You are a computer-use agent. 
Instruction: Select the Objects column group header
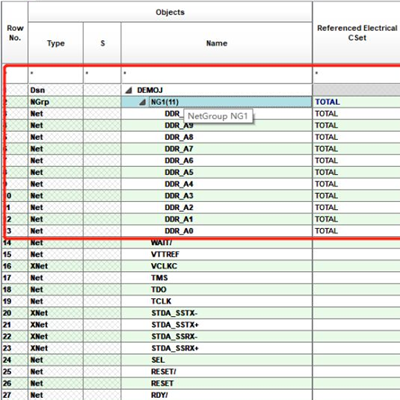[170, 12]
